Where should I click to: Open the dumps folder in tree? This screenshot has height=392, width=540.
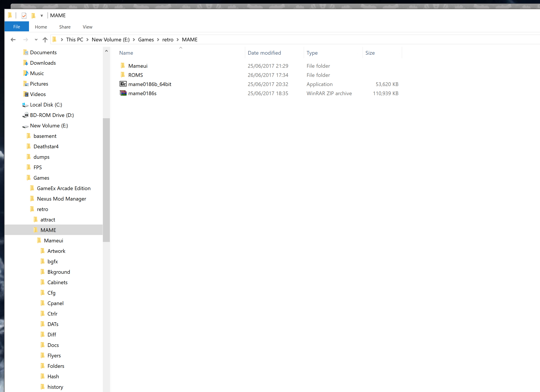point(41,157)
